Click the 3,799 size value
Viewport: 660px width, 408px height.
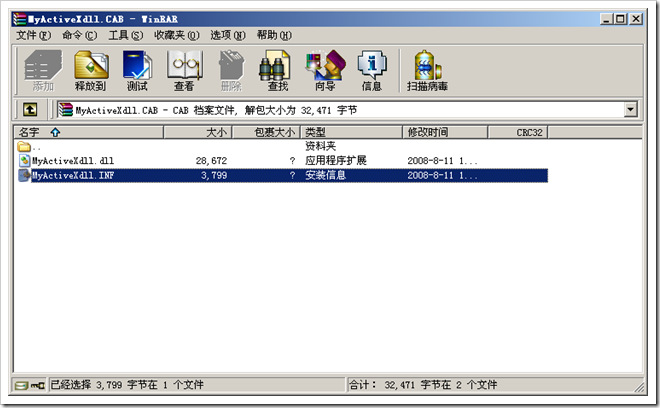214,176
